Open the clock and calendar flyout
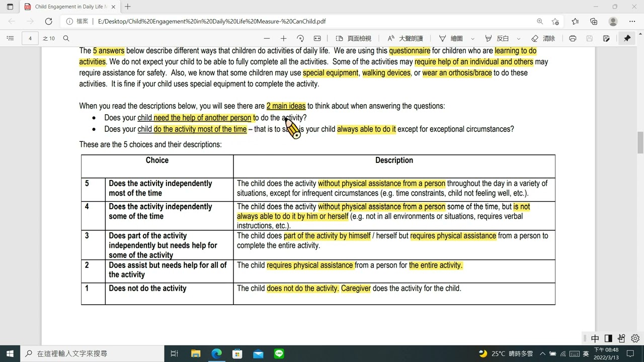The width and height of the screenshot is (644, 362). (x=606, y=353)
